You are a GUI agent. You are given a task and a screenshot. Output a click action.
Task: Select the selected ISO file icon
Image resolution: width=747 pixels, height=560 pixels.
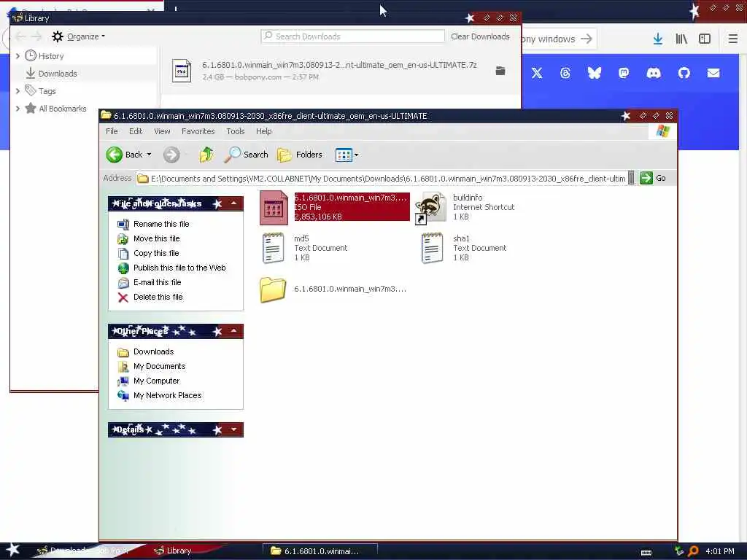tap(274, 208)
